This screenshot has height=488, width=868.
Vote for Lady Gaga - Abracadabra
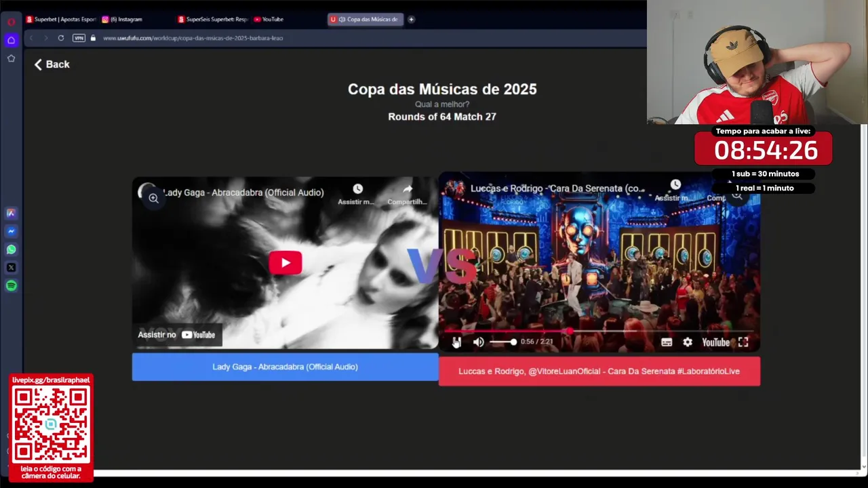(285, 367)
